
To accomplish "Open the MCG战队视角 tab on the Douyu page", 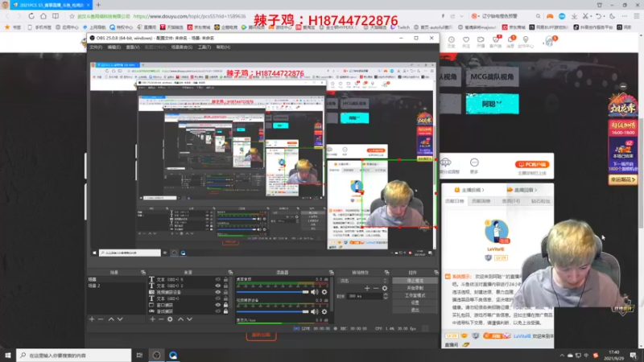I will pos(492,76).
